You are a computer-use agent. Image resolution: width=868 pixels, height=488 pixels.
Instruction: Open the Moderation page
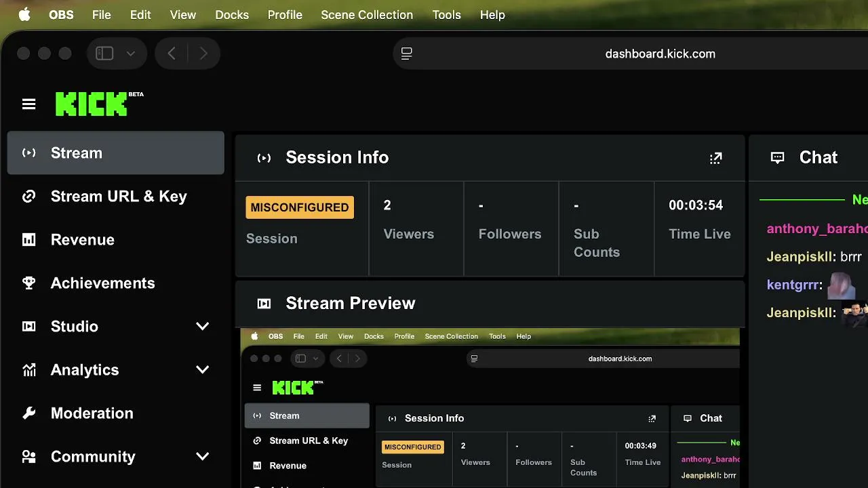[116, 413]
